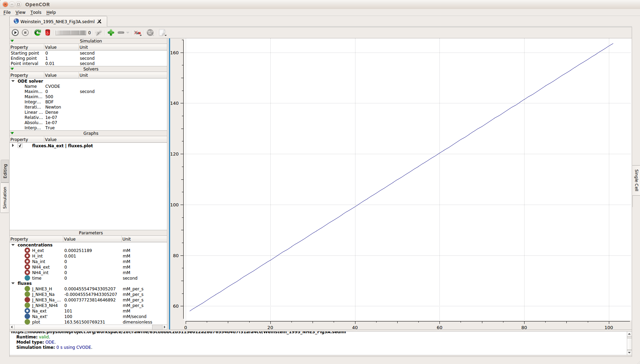Uncheck the fluxes.Na_ext graph checkbox
Screen dimensions: 640x364
[20, 146]
